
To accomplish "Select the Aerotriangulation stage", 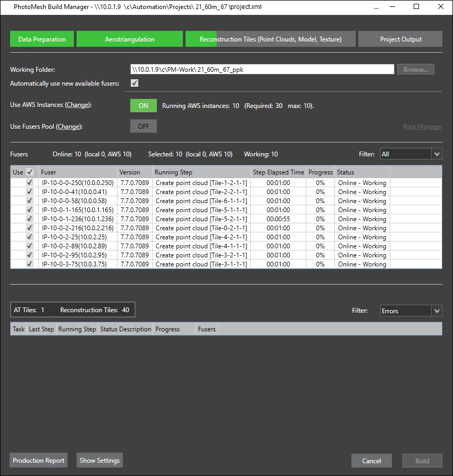I will [x=130, y=39].
